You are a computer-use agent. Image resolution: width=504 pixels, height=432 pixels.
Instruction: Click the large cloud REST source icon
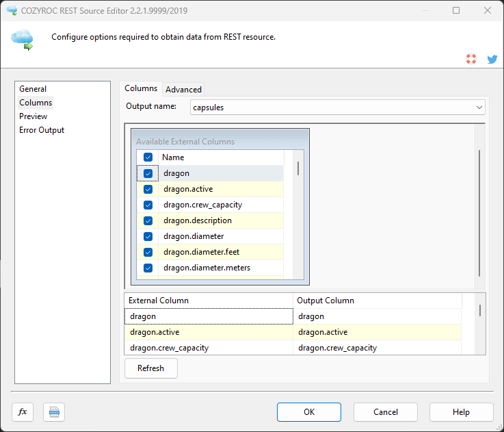[x=23, y=39]
